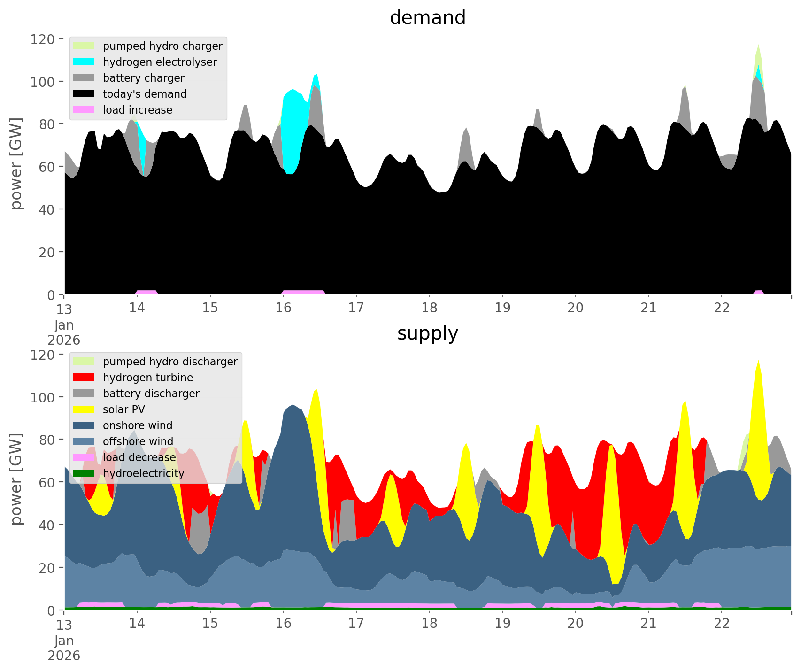Image resolution: width=801 pixels, height=672 pixels.
Task: Click the onshore wind legend swatch
Action: pos(84,425)
